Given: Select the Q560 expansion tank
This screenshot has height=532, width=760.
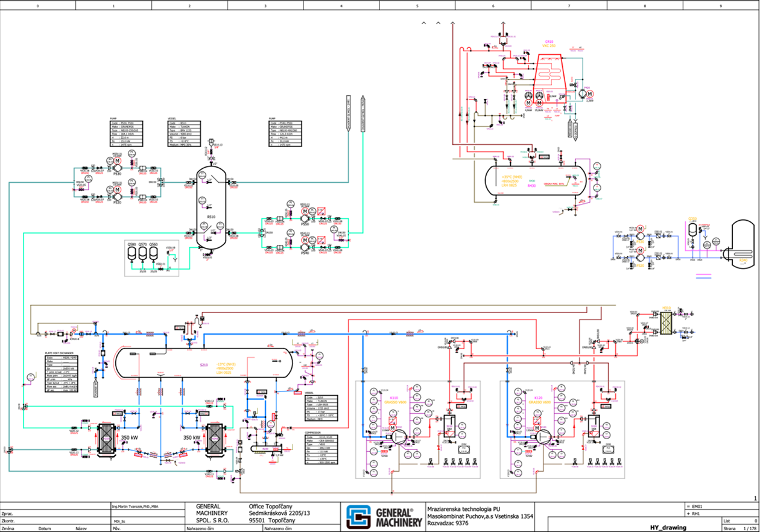Looking at the screenshot, I should 153,255.
